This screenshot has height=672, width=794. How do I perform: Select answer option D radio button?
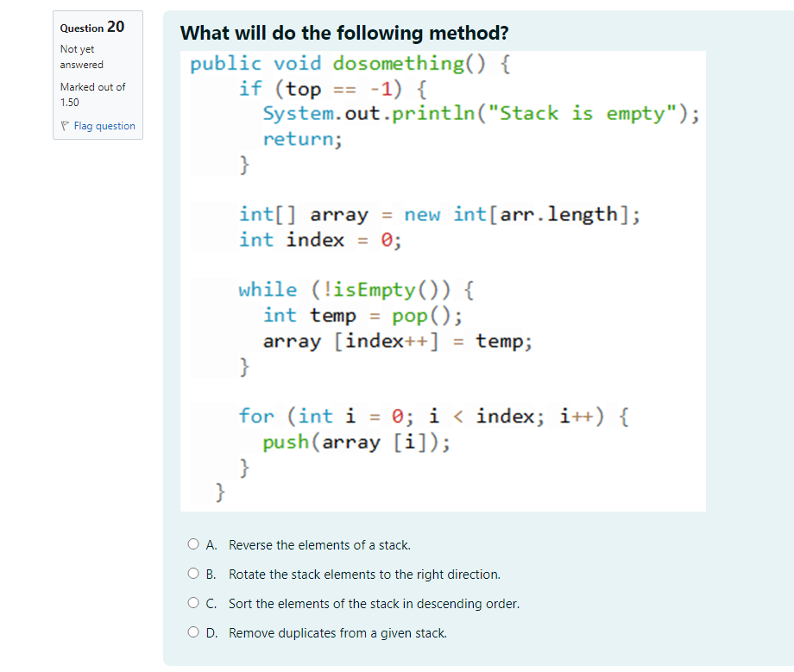(193, 631)
